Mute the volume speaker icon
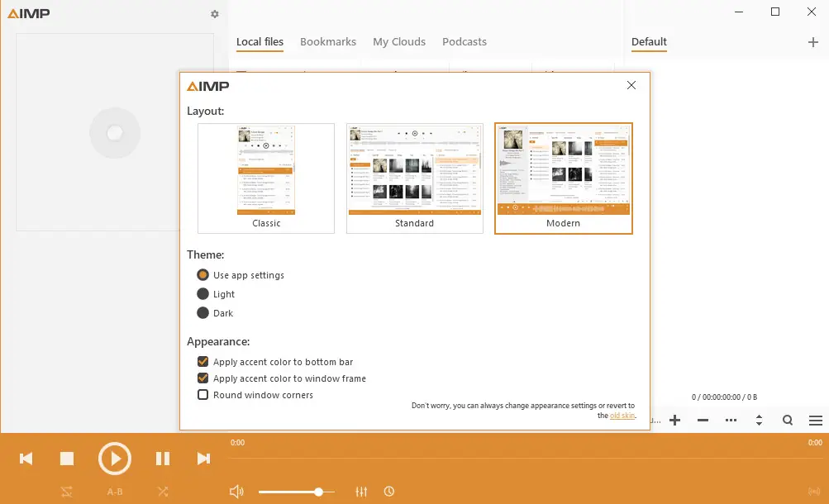This screenshot has width=829, height=504. [x=236, y=492]
